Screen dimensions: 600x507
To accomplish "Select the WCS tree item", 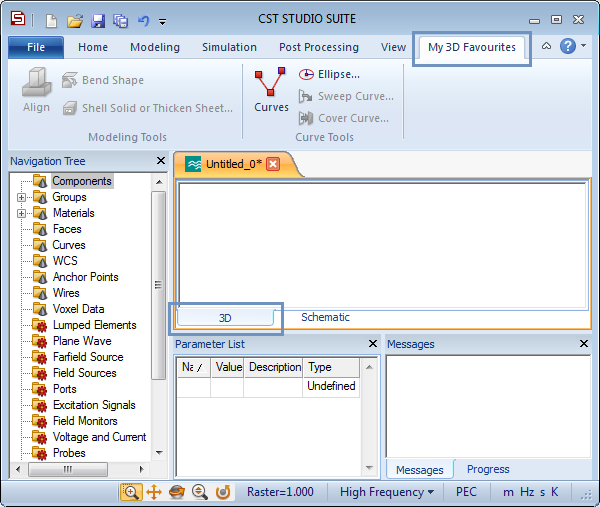I will [x=65, y=261].
